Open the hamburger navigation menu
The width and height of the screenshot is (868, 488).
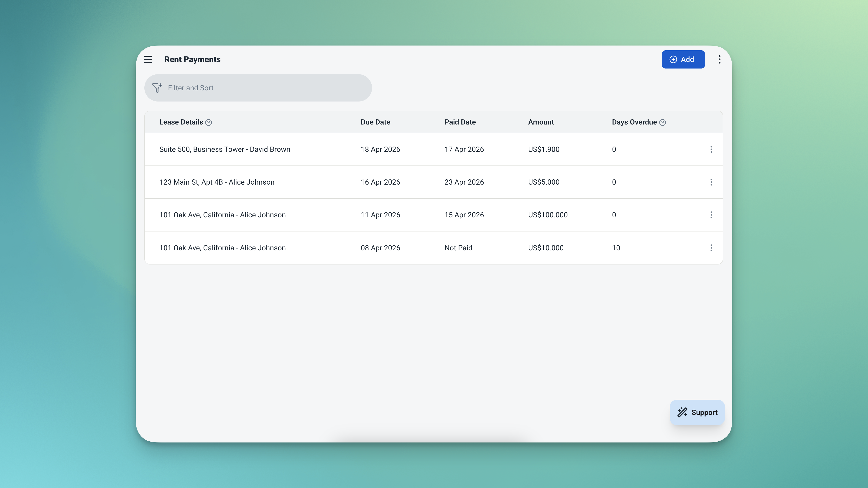pos(148,59)
